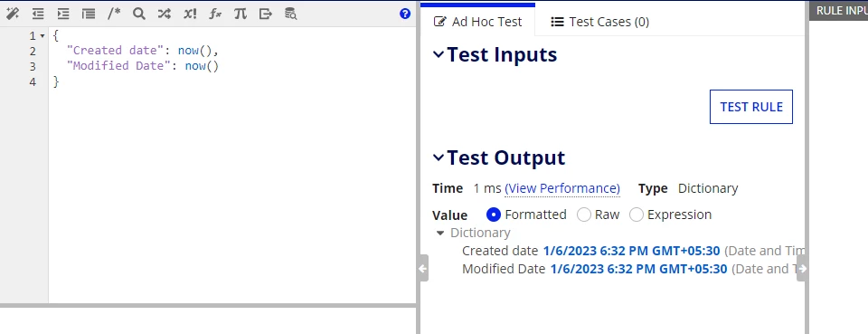The width and height of the screenshot is (868, 334).
Task: Switch to the Ad Hoc Test tab
Action: pos(477,22)
